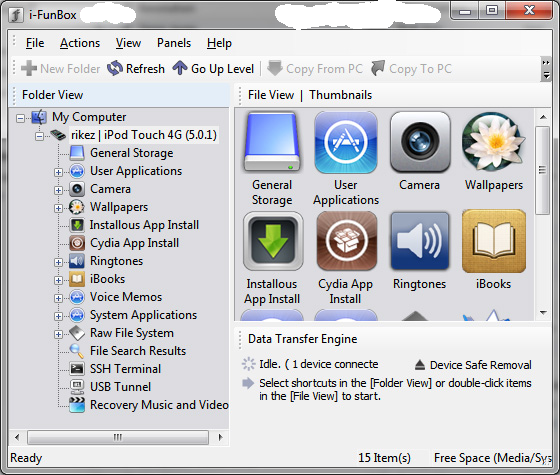Screen dimensions: 560x475
Task: Click the i-FunBox title bar app icon
Action: click(16, 15)
